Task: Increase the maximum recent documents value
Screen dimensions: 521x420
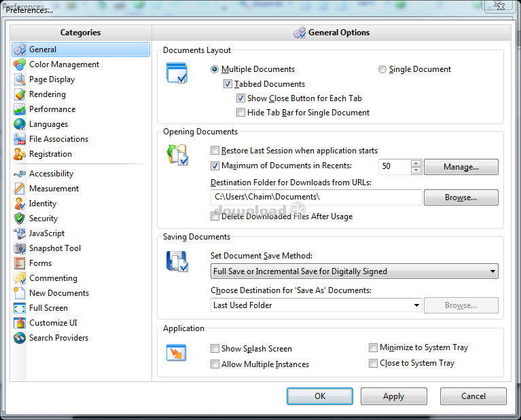Action: (x=416, y=163)
